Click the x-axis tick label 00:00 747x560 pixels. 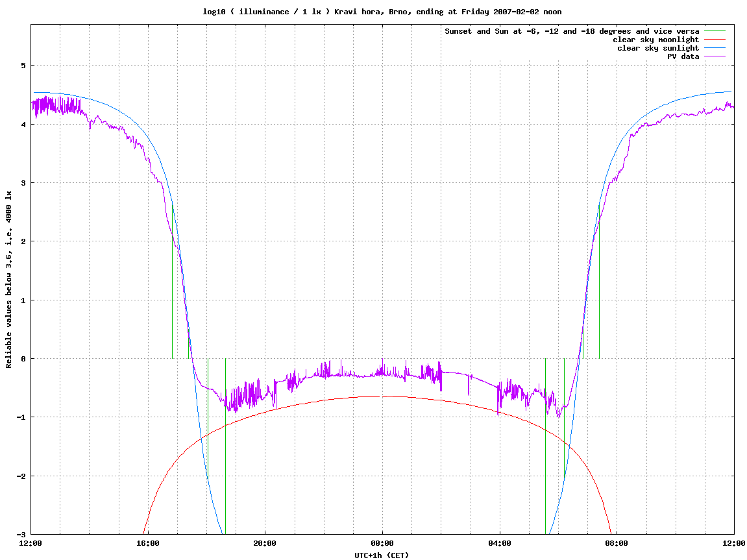click(x=382, y=543)
